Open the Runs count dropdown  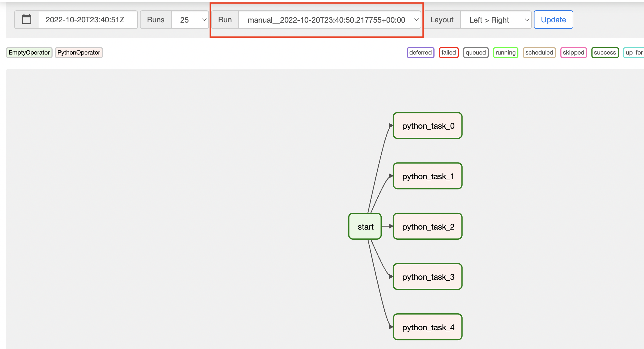(x=190, y=19)
